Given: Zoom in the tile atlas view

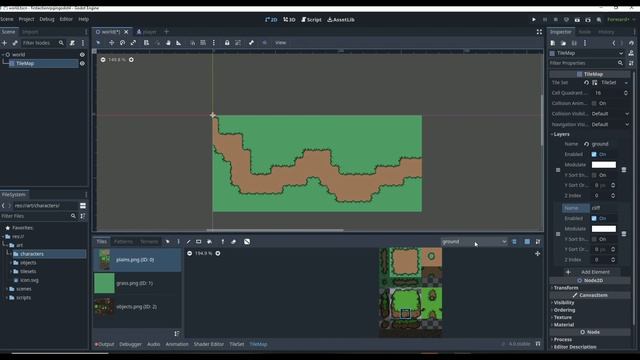Looking at the screenshot, I should [x=218, y=253].
